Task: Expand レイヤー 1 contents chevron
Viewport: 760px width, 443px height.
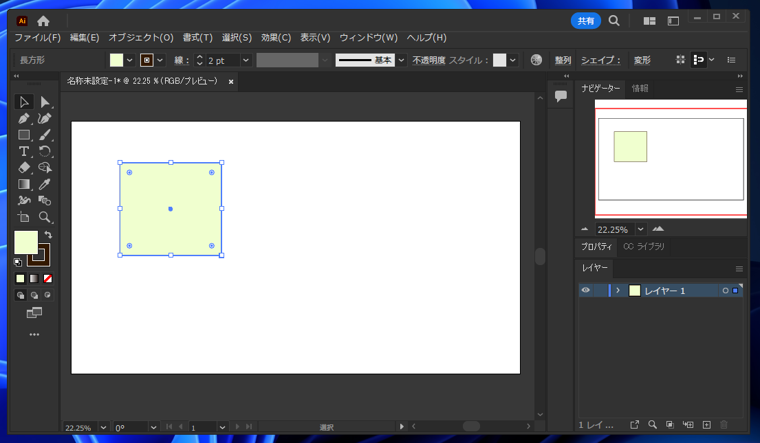Action: [x=618, y=290]
